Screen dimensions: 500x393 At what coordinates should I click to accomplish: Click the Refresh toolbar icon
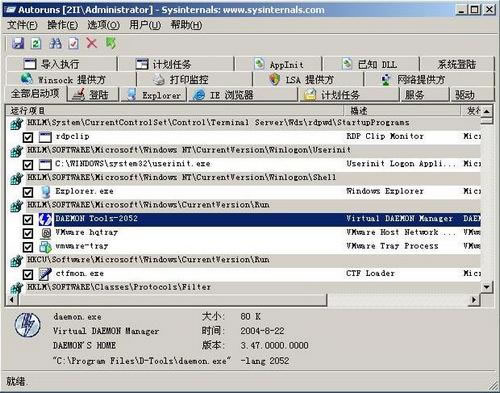(36, 43)
